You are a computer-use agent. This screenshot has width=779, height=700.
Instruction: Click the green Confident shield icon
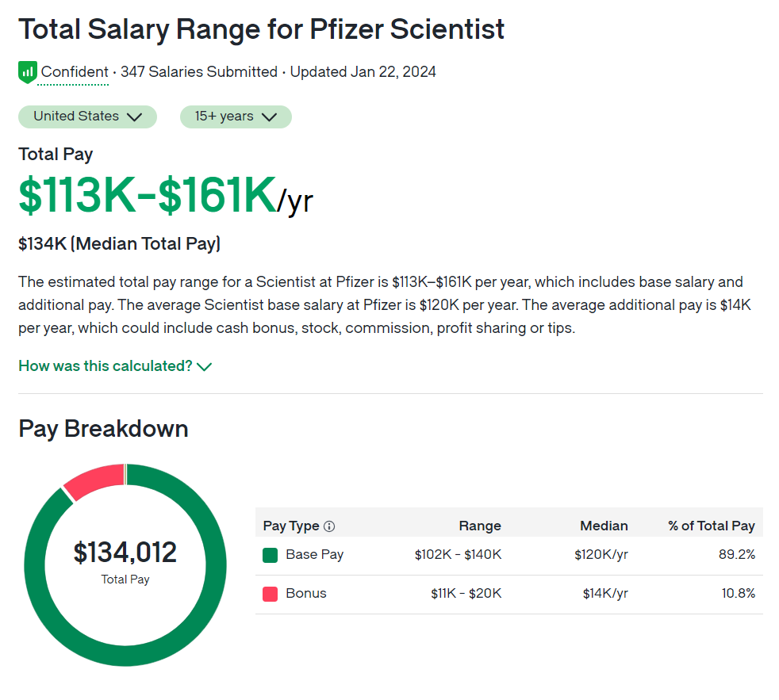point(28,72)
